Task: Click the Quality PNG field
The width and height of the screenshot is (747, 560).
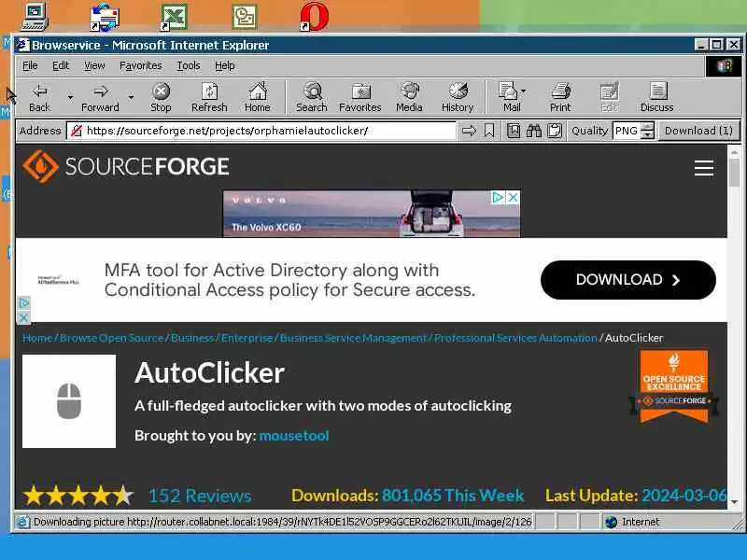Action: (x=627, y=131)
